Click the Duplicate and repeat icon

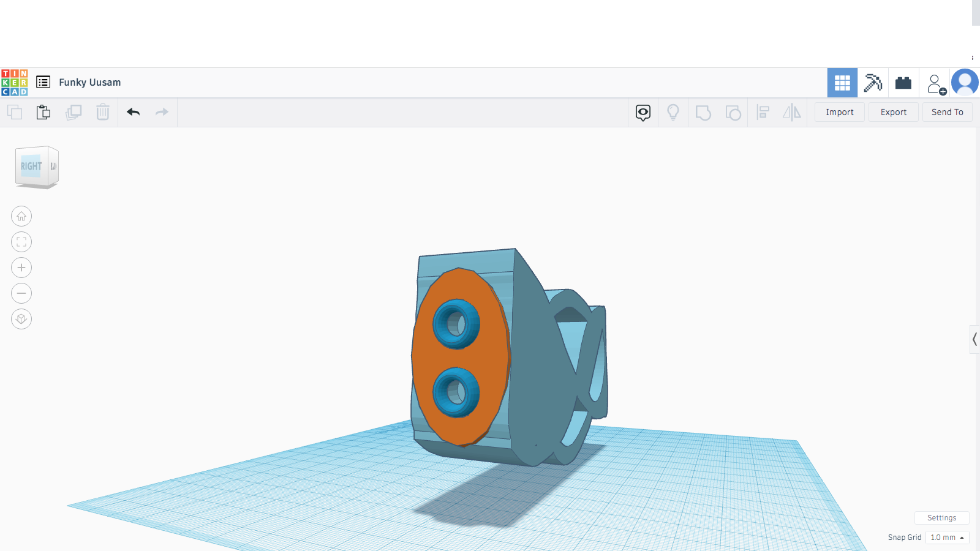coord(73,112)
